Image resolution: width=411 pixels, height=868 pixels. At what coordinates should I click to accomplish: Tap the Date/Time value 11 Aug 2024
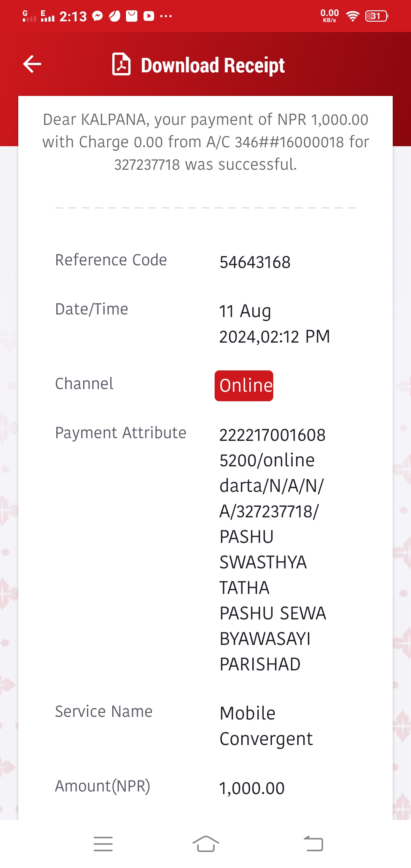tap(274, 324)
